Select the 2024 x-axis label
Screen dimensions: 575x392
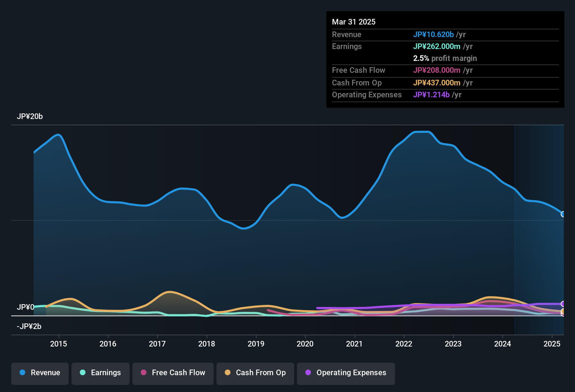click(503, 344)
